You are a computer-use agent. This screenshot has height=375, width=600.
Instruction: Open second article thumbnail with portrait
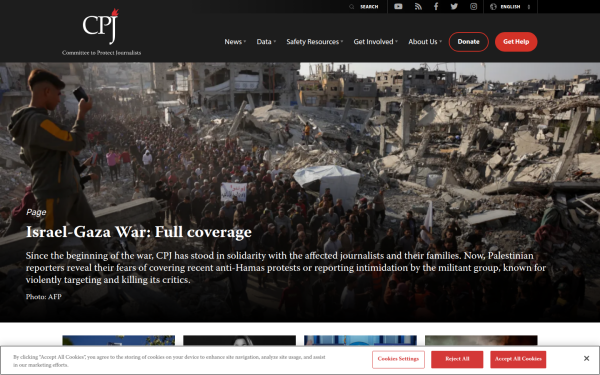pos(240,340)
